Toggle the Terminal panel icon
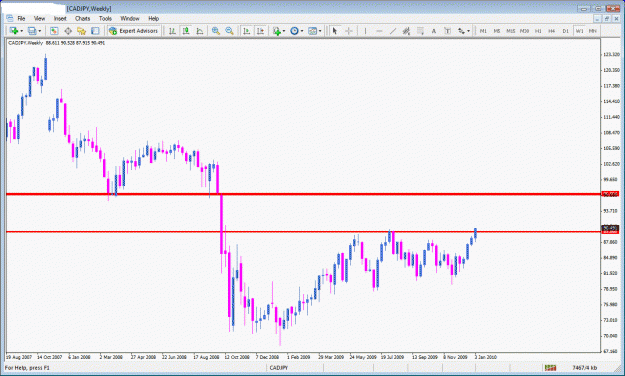Viewport: 625px width, 376px height. pos(95,31)
